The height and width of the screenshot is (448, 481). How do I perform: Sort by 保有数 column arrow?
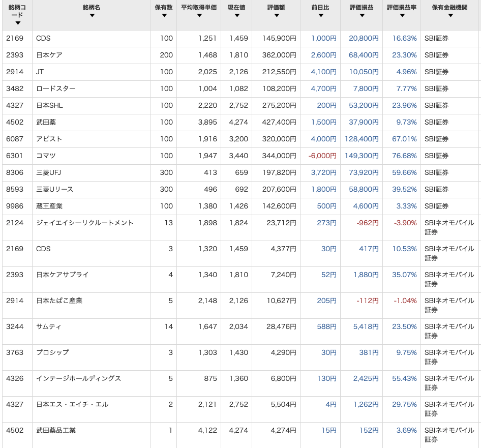point(164,15)
